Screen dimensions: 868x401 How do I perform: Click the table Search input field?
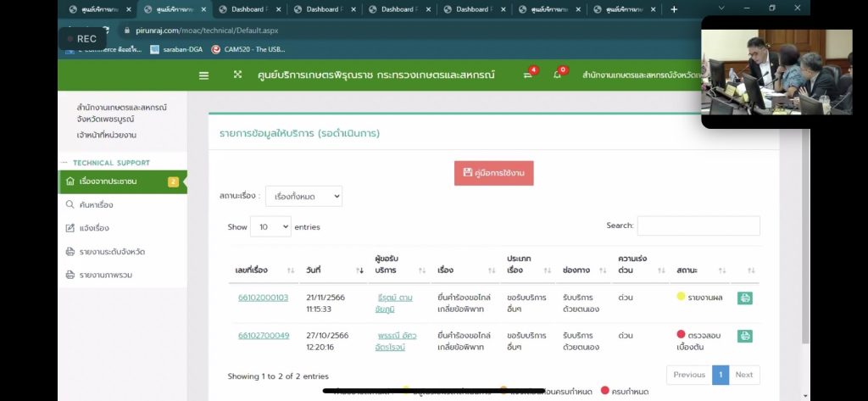pyautogui.click(x=698, y=226)
